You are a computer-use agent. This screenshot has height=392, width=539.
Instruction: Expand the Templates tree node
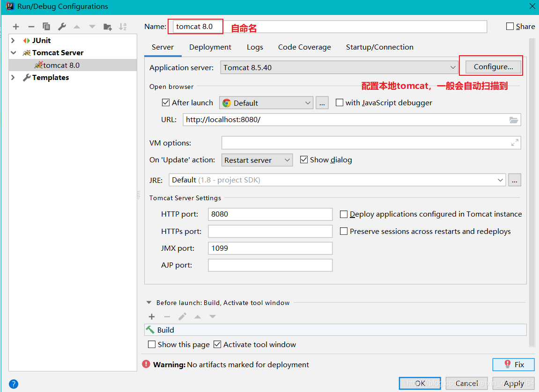point(13,78)
